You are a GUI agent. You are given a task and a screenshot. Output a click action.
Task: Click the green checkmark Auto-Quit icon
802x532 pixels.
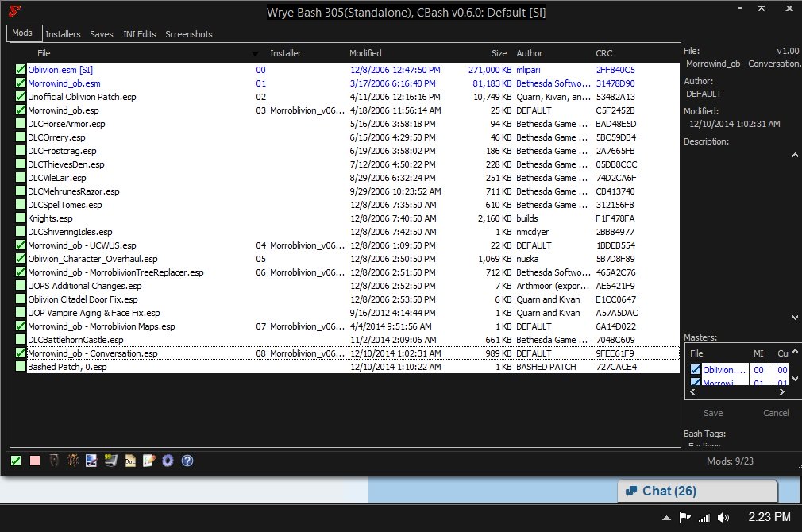coord(16,461)
